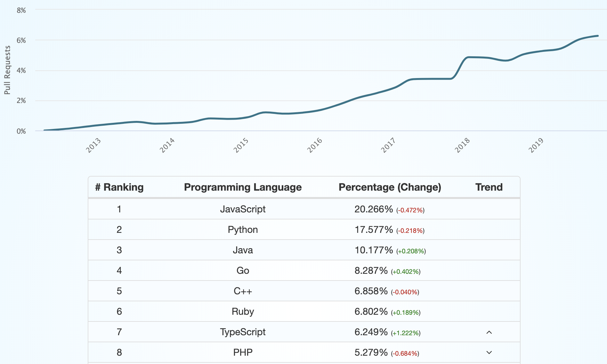Click the TypeScript language cell
The image size is (607, 364).
tap(243, 332)
